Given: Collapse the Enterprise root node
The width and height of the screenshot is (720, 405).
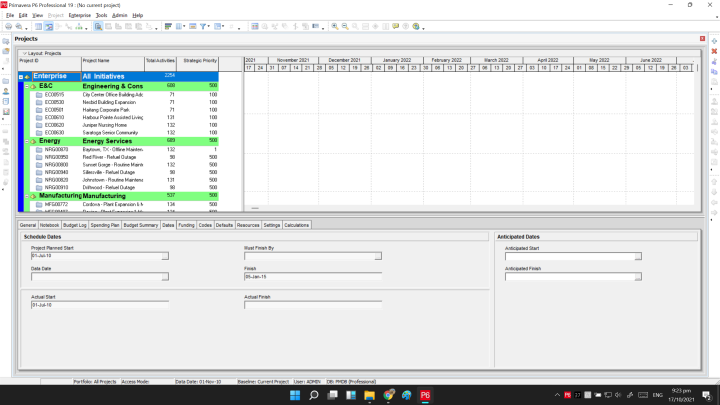Looking at the screenshot, I should (21, 76).
